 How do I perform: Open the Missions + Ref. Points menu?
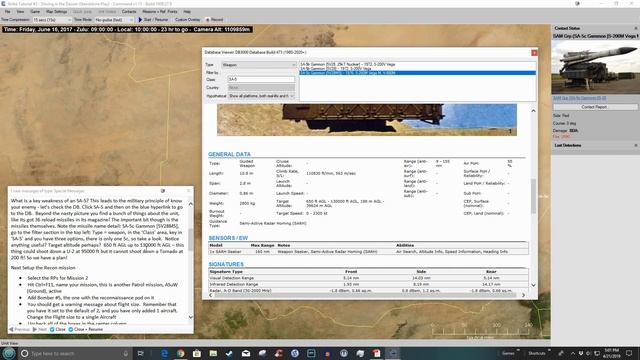click(x=160, y=11)
